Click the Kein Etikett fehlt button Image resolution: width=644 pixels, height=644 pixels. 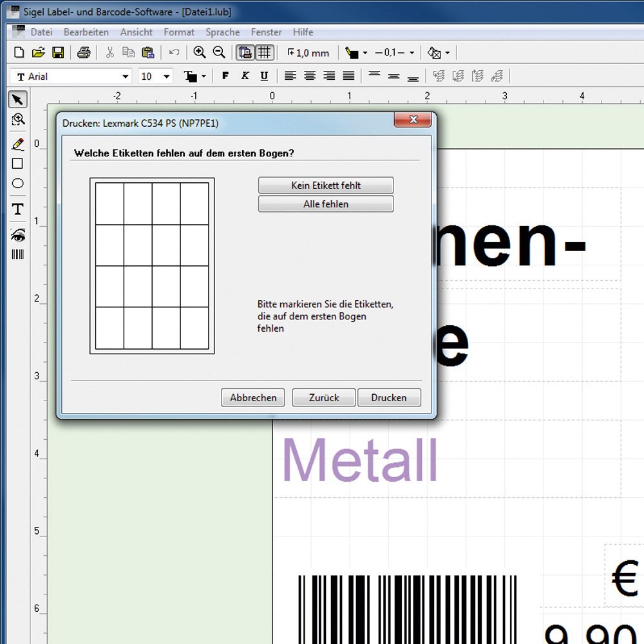tap(325, 185)
